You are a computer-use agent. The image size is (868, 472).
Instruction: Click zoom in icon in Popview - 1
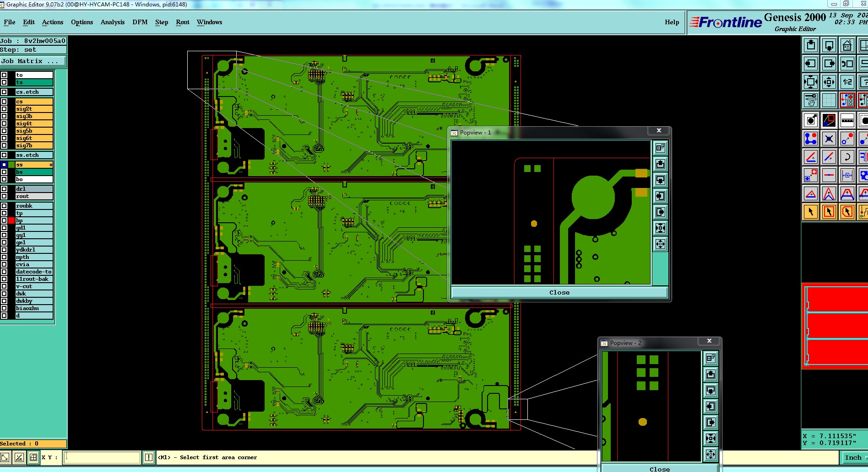[x=660, y=228]
